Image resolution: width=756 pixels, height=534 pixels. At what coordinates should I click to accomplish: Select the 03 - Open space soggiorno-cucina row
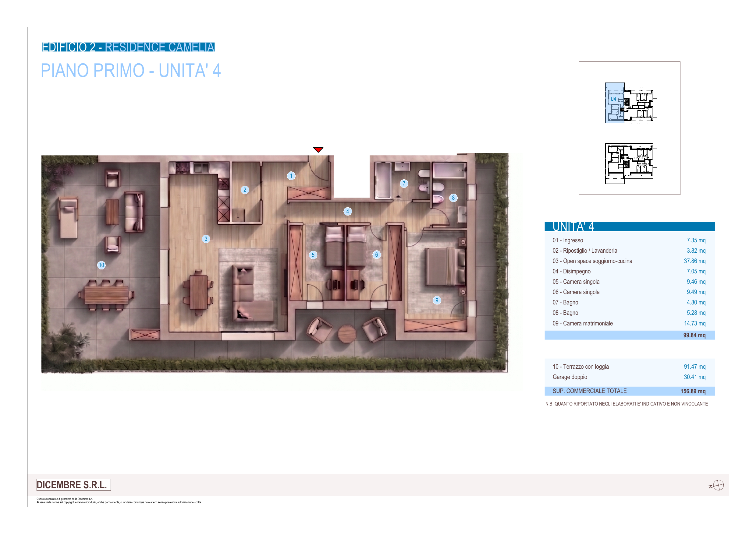pos(630,261)
